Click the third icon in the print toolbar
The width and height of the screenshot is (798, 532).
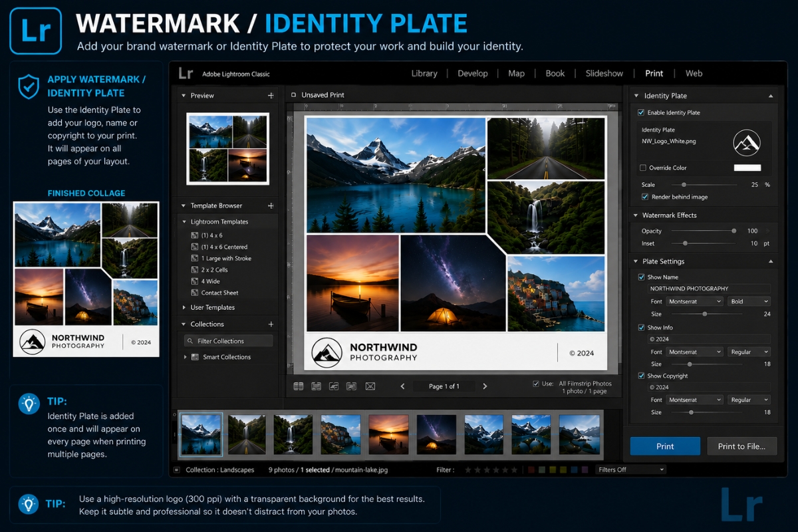click(334, 386)
